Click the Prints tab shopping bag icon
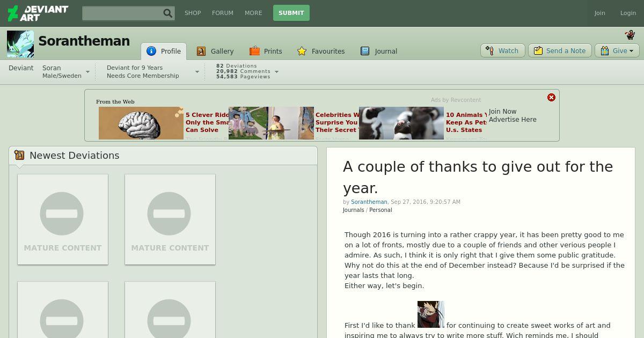The height and width of the screenshot is (338, 644). coord(254,51)
